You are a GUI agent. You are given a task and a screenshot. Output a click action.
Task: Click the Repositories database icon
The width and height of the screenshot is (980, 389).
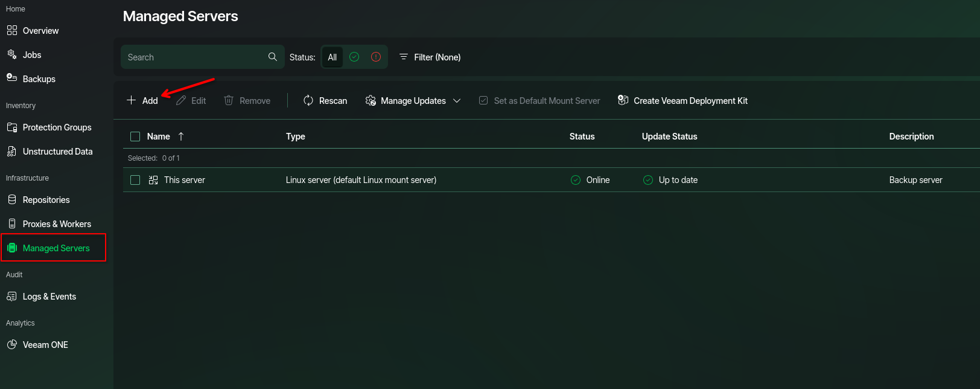[12, 199]
